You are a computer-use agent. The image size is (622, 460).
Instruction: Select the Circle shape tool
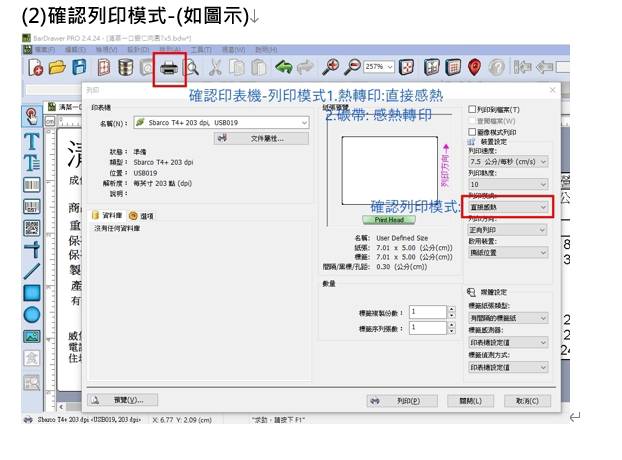click(31, 314)
